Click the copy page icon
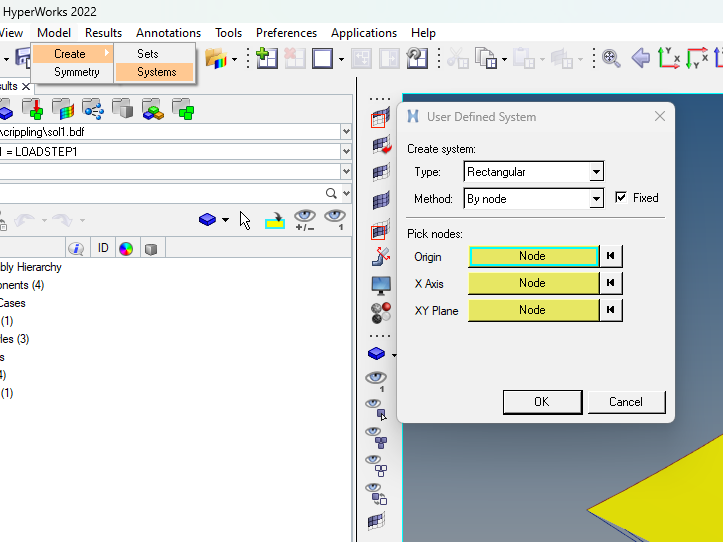The width and height of the screenshot is (723, 542). [x=486, y=59]
